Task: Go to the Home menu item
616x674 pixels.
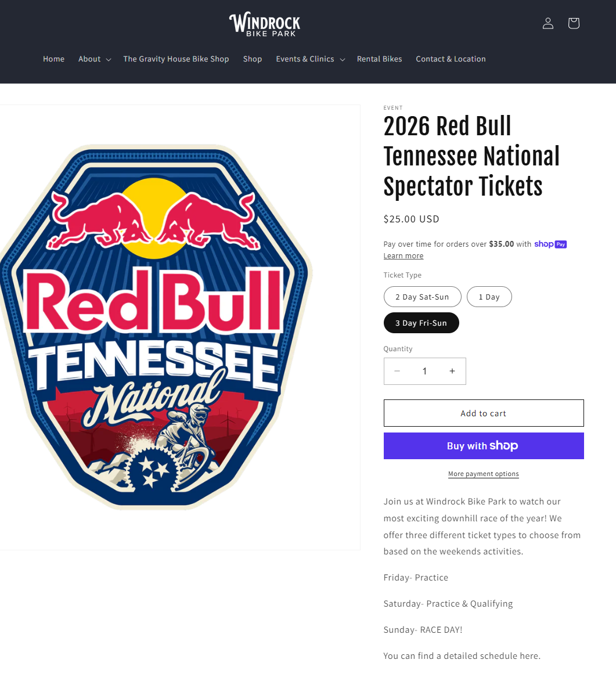Action: (53, 59)
